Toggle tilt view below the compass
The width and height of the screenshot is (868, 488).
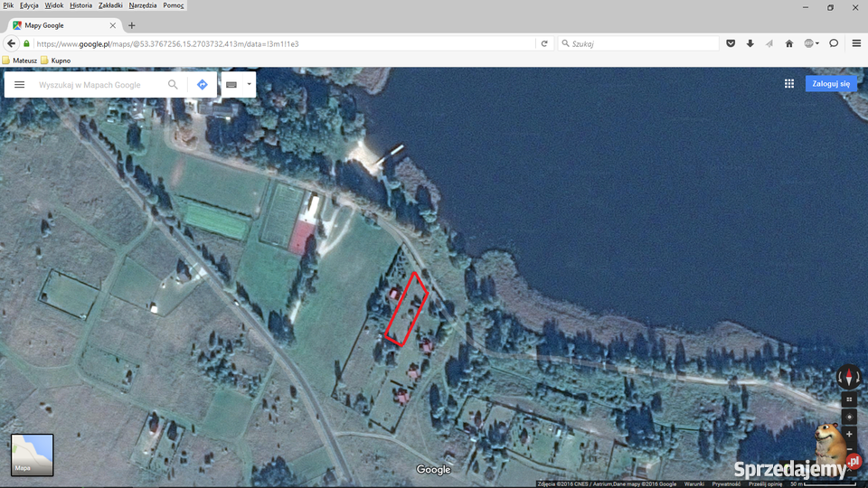pos(849,399)
